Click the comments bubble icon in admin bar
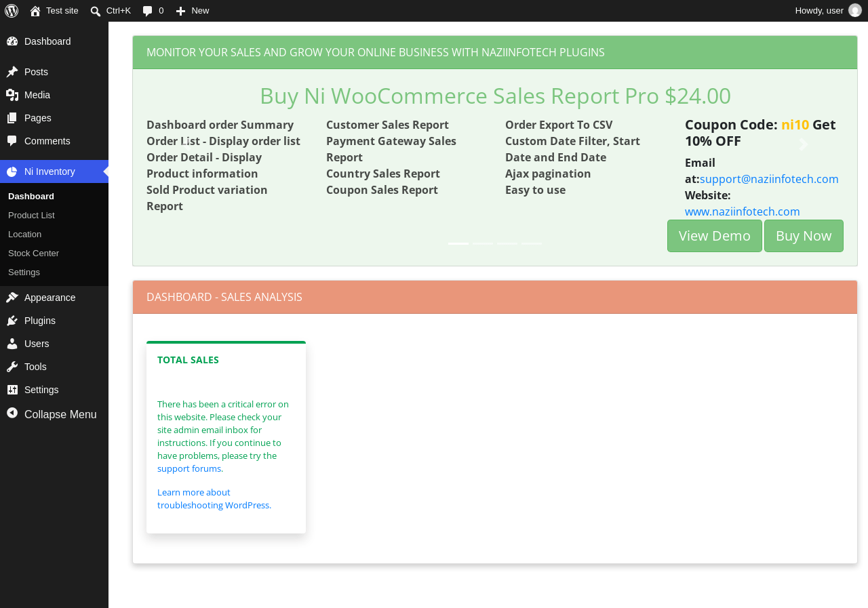Image resolution: width=868 pixels, height=608 pixels. click(148, 11)
